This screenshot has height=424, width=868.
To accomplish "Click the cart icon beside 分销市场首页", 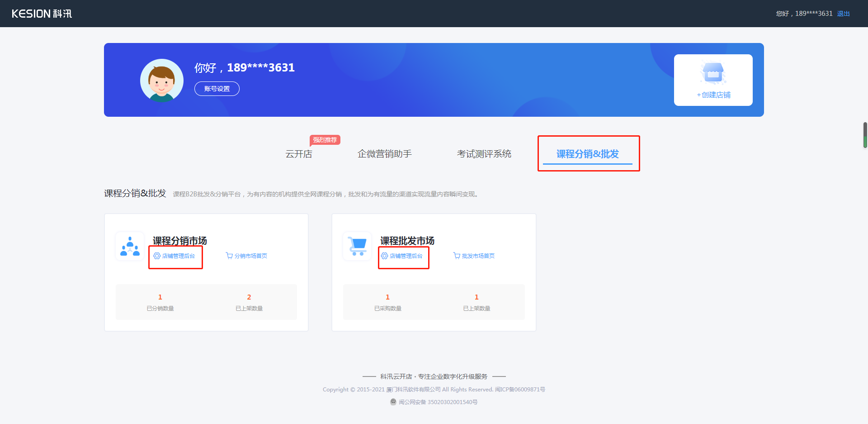I will 228,256.
